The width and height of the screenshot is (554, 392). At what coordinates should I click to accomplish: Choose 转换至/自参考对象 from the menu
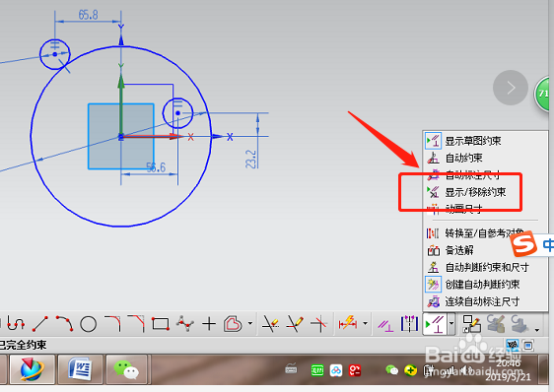[x=485, y=233]
